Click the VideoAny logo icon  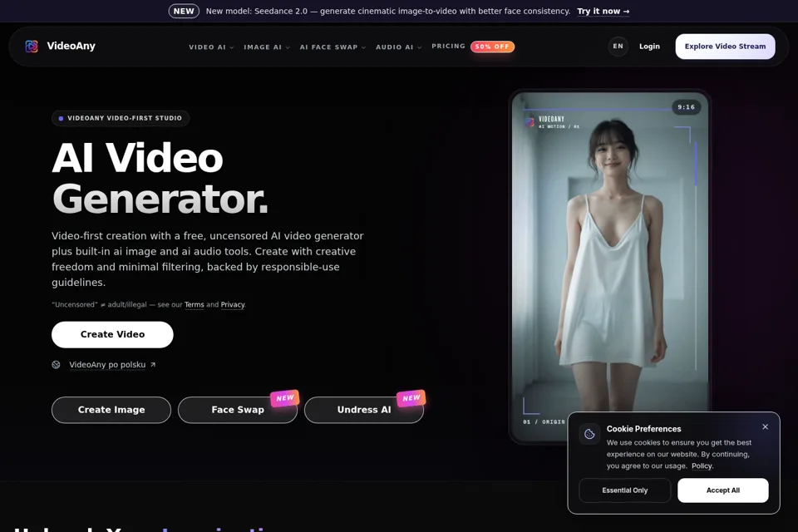(x=32, y=47)
